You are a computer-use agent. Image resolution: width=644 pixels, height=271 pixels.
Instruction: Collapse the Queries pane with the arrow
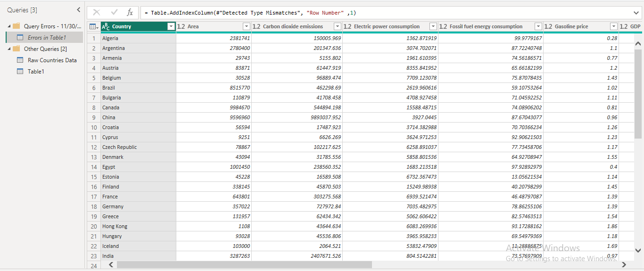tap(78, 10)
